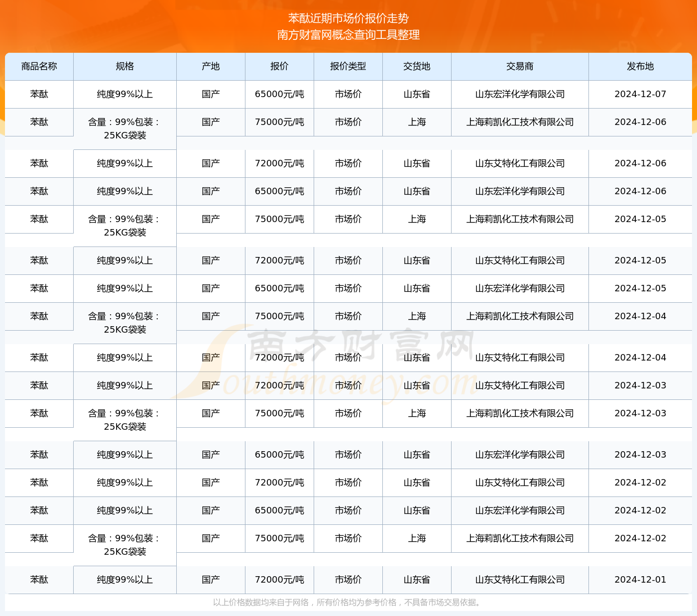Screen dimensions: 697x616
Task: Click 山东宏洋化学有限公司 in the 2024-12-06 row
Action: 520,191
